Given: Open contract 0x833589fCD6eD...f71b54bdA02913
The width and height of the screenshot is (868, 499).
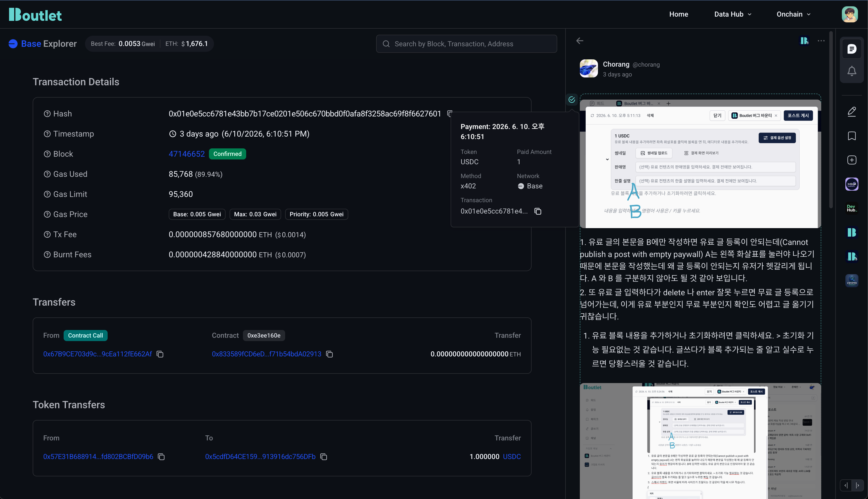Looking at the screenshot, I should pyautogui.click(x=267, y=354).
